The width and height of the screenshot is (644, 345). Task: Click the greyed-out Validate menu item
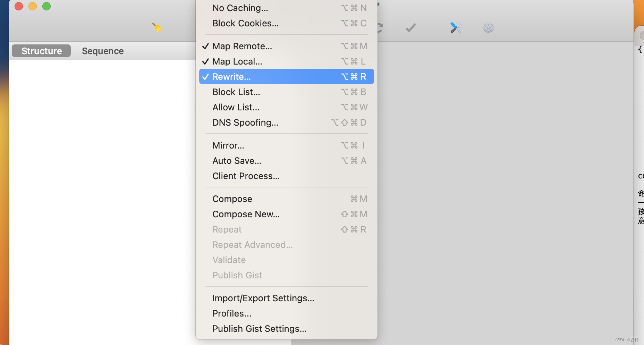tap(286, 260)
